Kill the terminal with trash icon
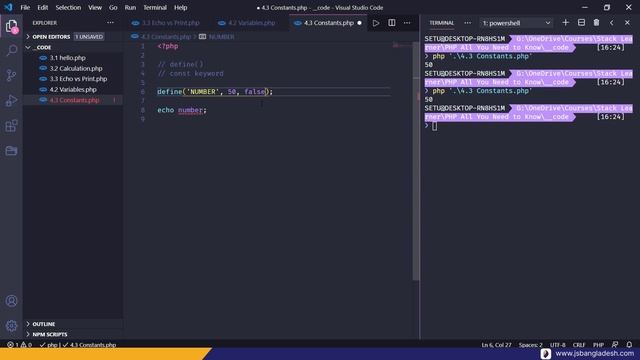Image resolution: width=640 pixels, height=360 pixels. [x=596, y=23]
